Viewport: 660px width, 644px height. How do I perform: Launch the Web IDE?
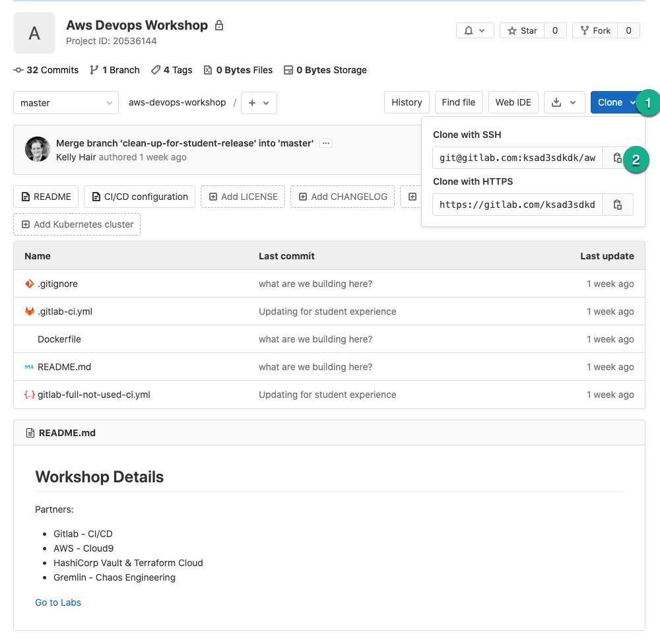[x=513, y=102]
